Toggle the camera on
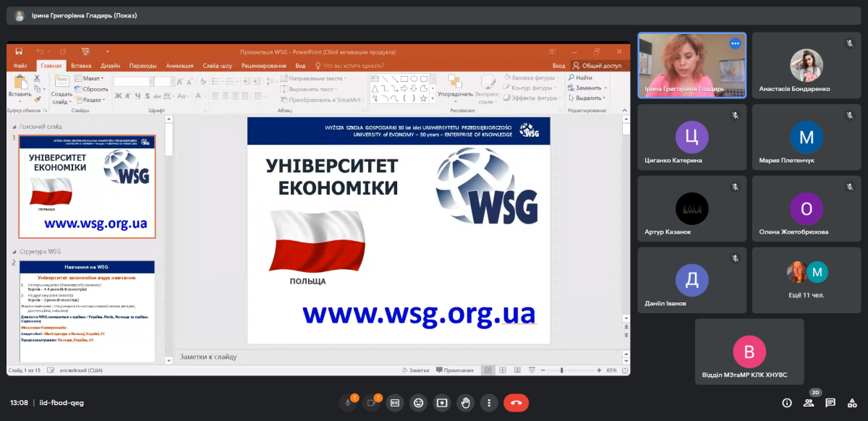The height and width of the screenshot is (421, 868). (372, 402)
